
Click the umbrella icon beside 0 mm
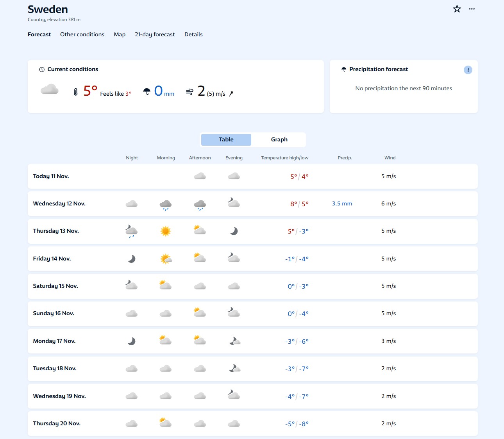(x=147, y=91)
